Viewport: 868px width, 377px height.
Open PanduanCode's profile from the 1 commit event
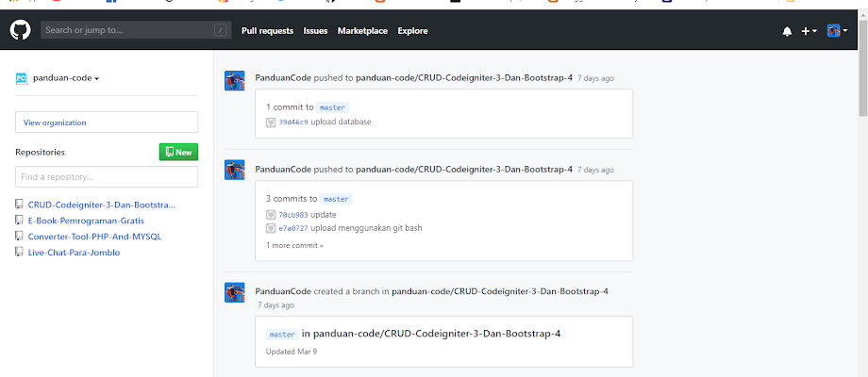point(283,78)
